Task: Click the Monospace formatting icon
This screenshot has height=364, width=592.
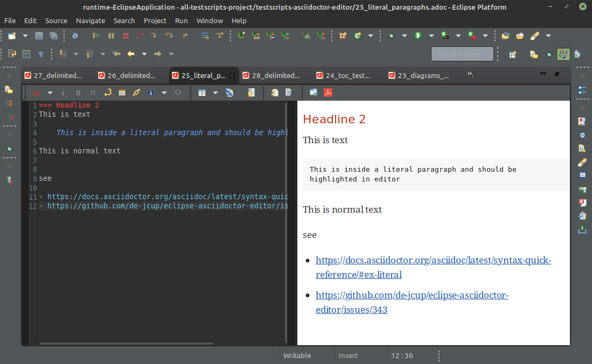Action: pos(92,93)
